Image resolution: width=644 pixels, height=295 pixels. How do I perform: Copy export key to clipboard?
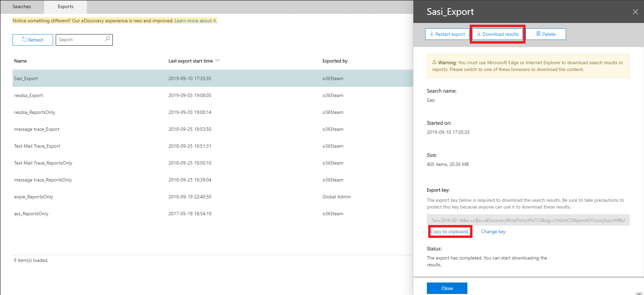tap(449, 232)
